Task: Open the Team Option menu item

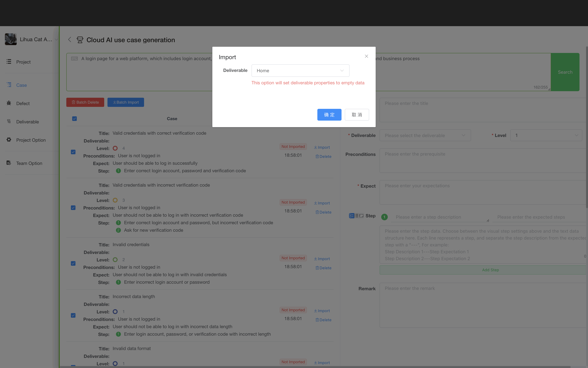Action: (x=29, y=163)
